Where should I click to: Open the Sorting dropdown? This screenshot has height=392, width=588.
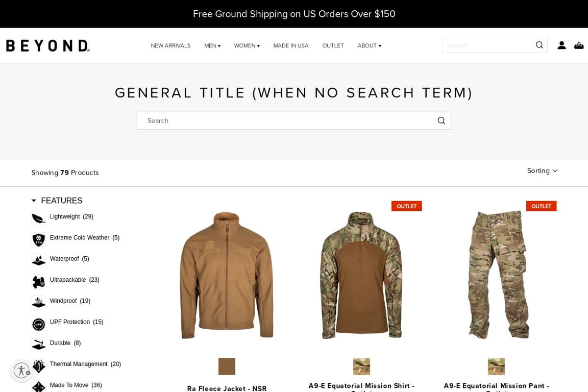click(x=542, y=170)
